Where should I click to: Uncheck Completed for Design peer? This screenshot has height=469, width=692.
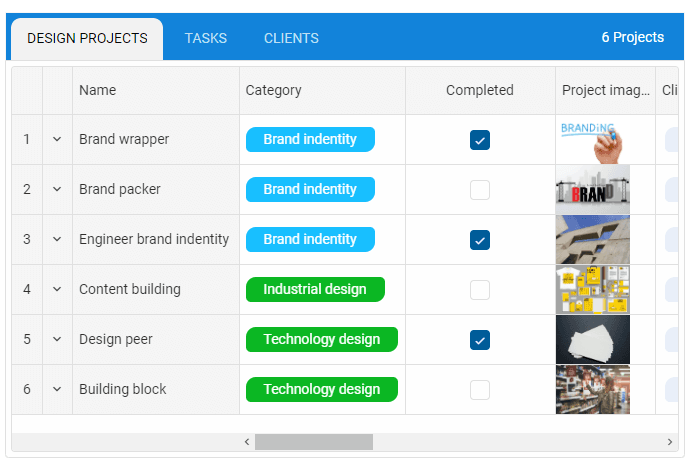point(480,340)
